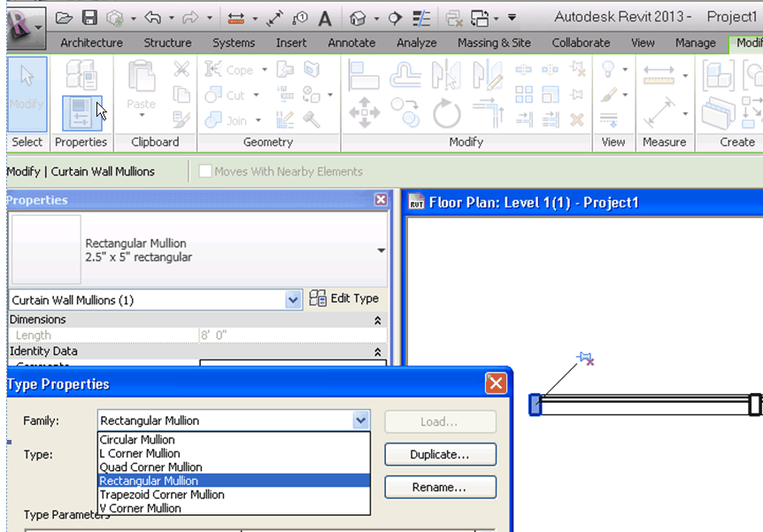The image size is (763, 532).
Task: Open the Architecture ribbon tab
Action: [x=91, y=42]
